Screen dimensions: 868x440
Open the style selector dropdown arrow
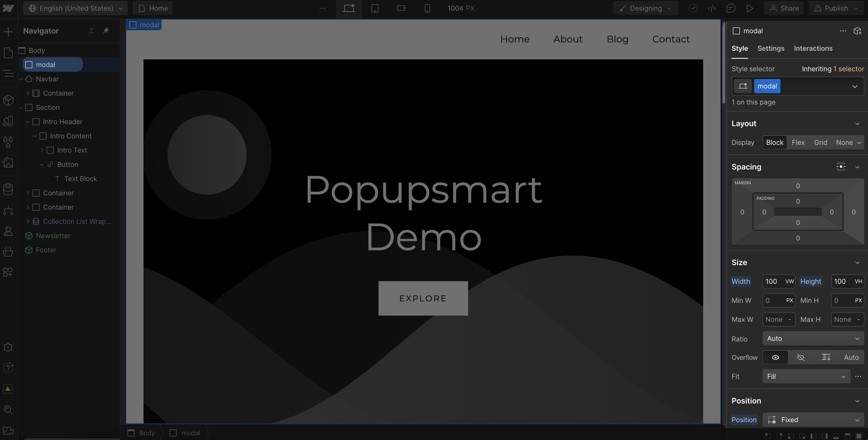tap(855, 86)
